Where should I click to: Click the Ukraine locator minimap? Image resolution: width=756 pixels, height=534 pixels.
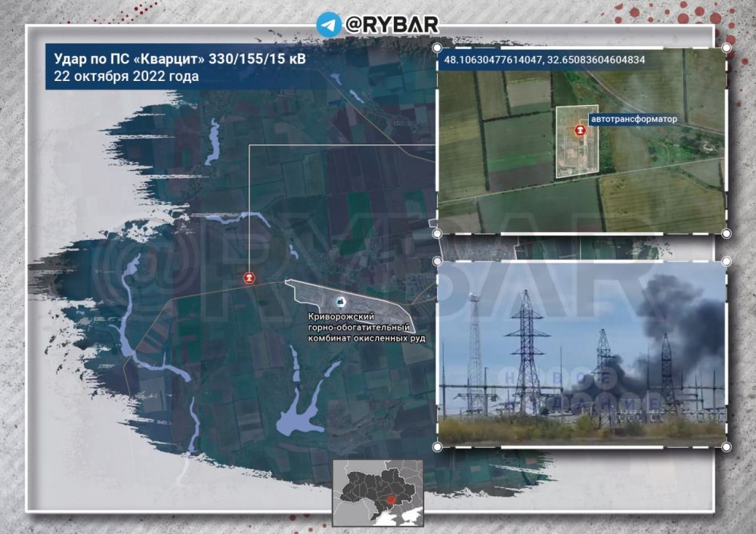(x=378, y=493)
